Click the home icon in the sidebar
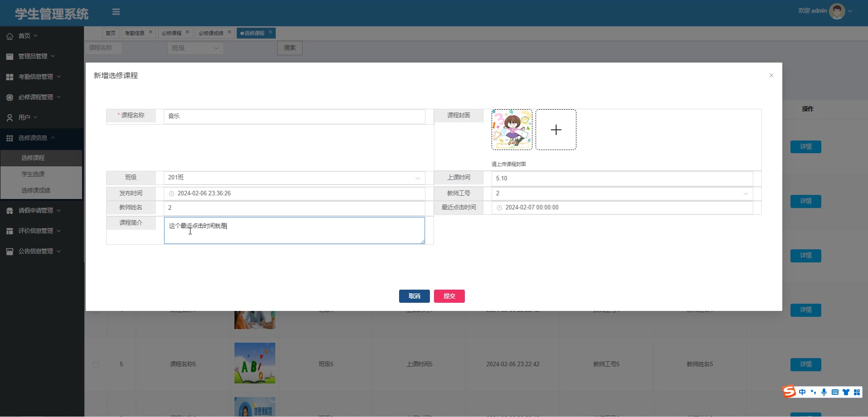This screenshot has height=417, width=868. [10, 36]
